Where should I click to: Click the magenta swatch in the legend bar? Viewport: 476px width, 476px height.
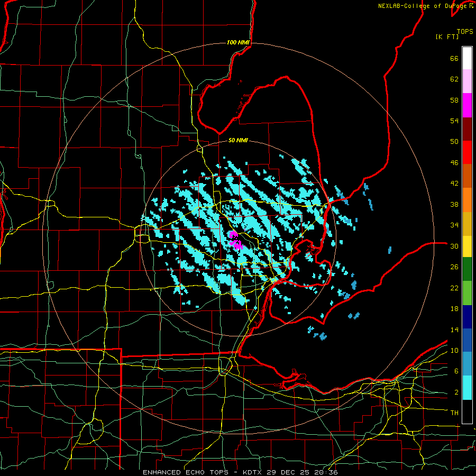pos(467,105)
